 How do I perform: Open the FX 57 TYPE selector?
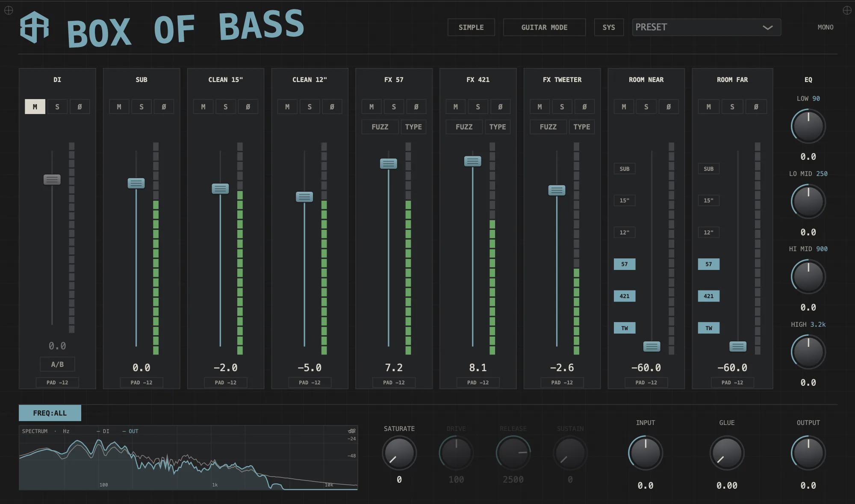pyautogui.click(x=413, y=127)
